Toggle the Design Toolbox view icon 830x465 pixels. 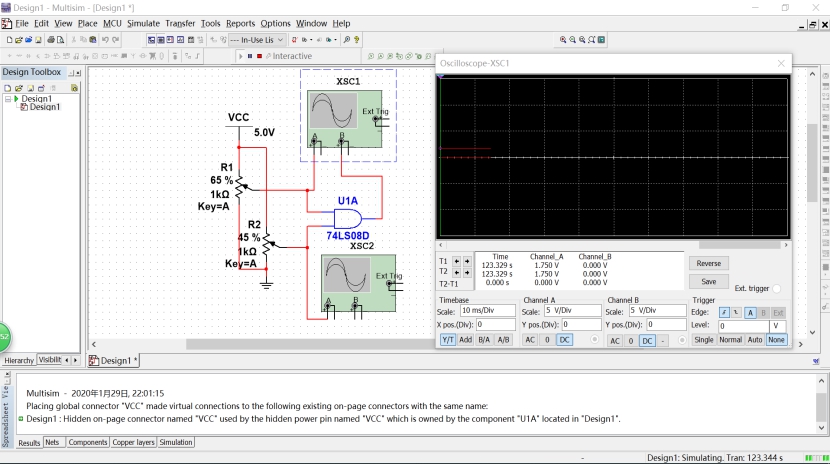(x=151, y=40)
